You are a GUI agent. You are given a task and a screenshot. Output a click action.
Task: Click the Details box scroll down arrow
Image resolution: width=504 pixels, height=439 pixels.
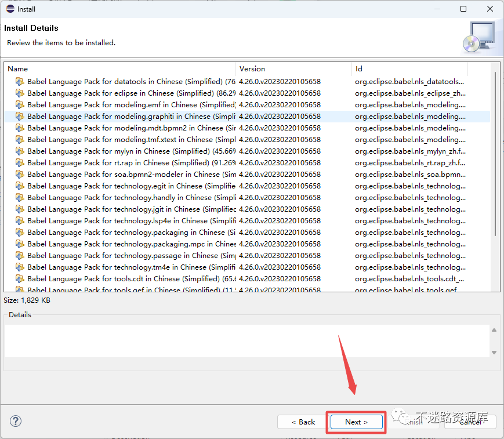(494, 353)
